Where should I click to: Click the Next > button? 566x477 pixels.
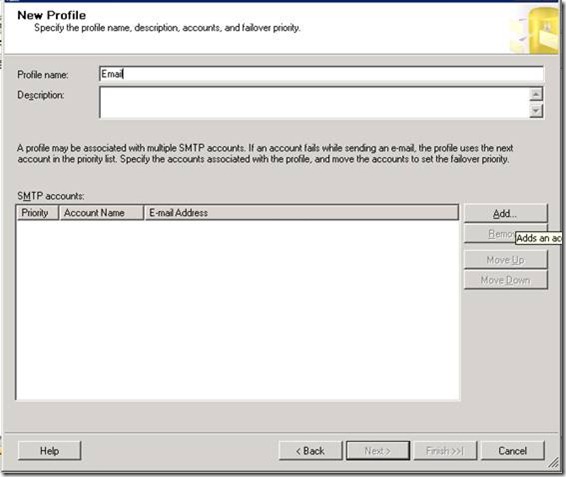click(378, 451)
